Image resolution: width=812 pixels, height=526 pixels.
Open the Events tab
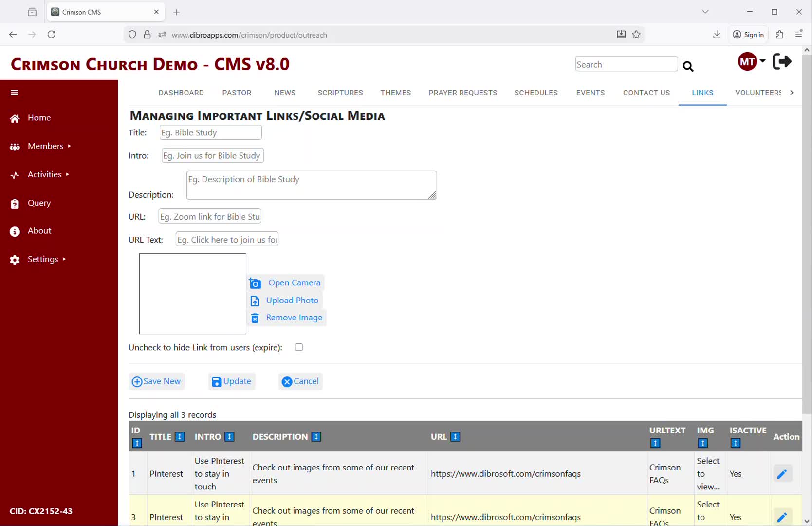(x=590, y=93)
